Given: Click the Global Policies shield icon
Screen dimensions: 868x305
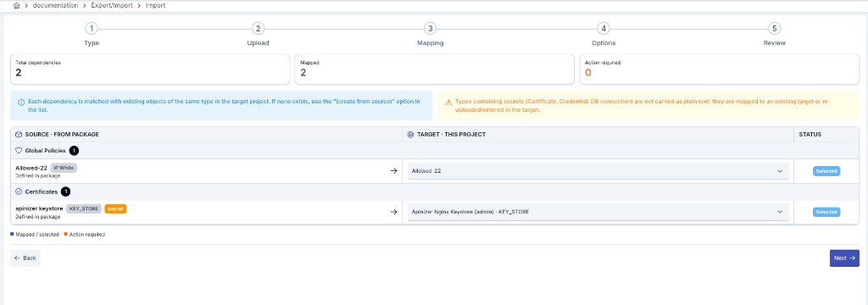Looking at the screenshot, I should coord(19,151).
